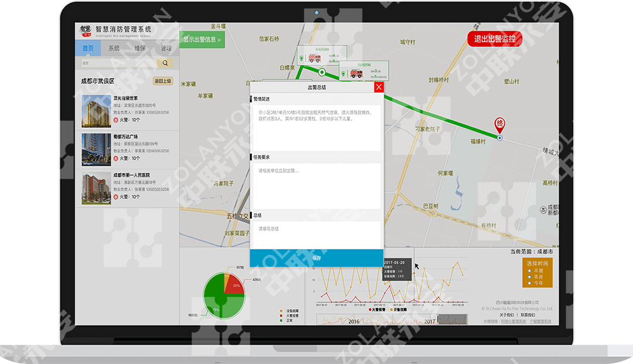
Task: Click the 退出出警监控 button
Action: (x=495, y=39)
